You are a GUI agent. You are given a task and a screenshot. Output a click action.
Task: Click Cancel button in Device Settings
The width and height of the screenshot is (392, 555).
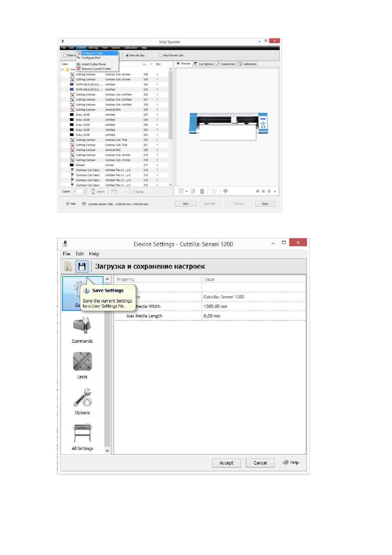[x=260, y=463]
